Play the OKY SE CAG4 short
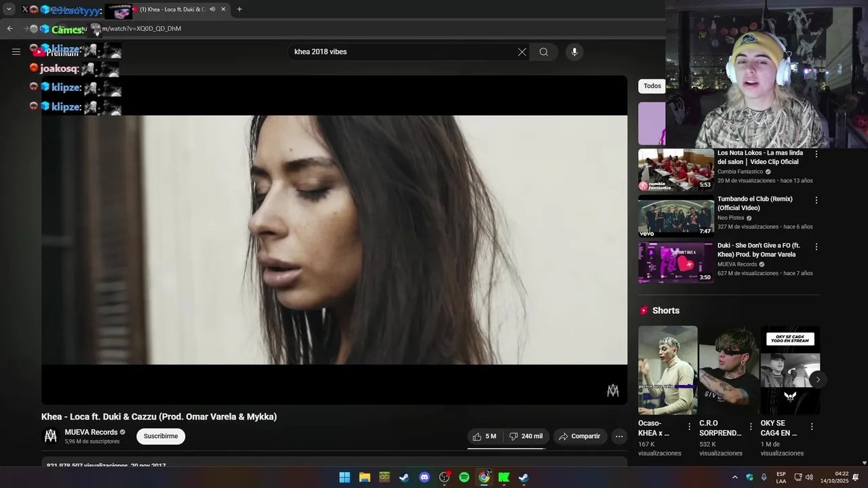This screenshot has height=488, width=868. [x=790, y=370]
